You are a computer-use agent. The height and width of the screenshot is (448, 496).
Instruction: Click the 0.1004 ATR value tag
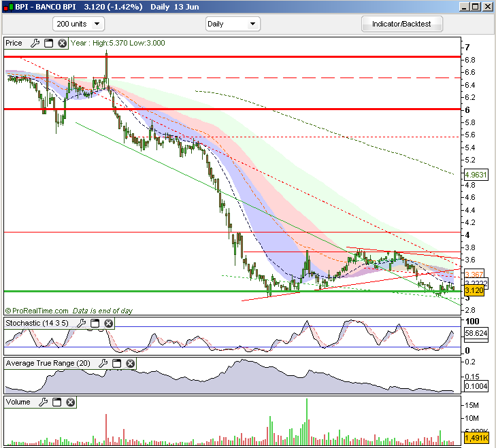(x=476, y=386)
